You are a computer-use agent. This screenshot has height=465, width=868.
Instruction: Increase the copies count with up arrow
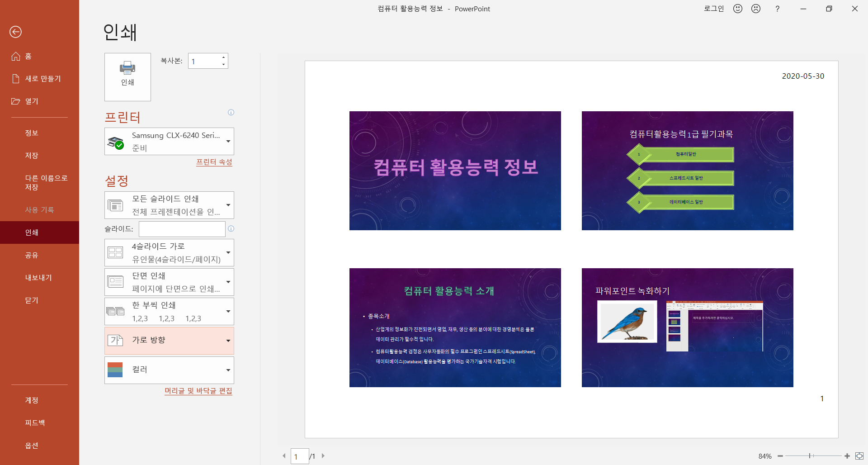pos(223,57)
